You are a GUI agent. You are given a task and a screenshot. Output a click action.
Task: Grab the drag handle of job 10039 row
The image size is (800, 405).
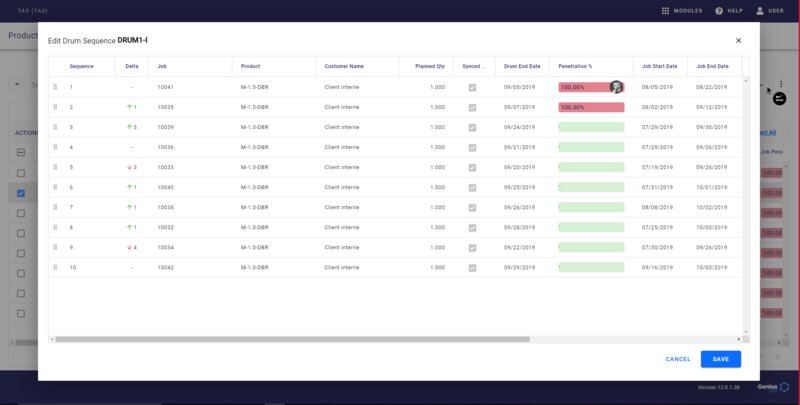(56, 127)
